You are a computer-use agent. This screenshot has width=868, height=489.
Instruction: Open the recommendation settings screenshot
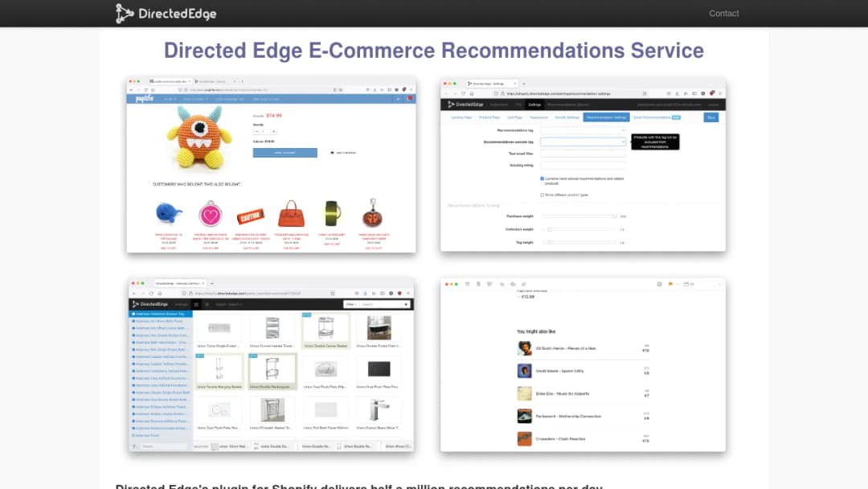pos(583,165)
